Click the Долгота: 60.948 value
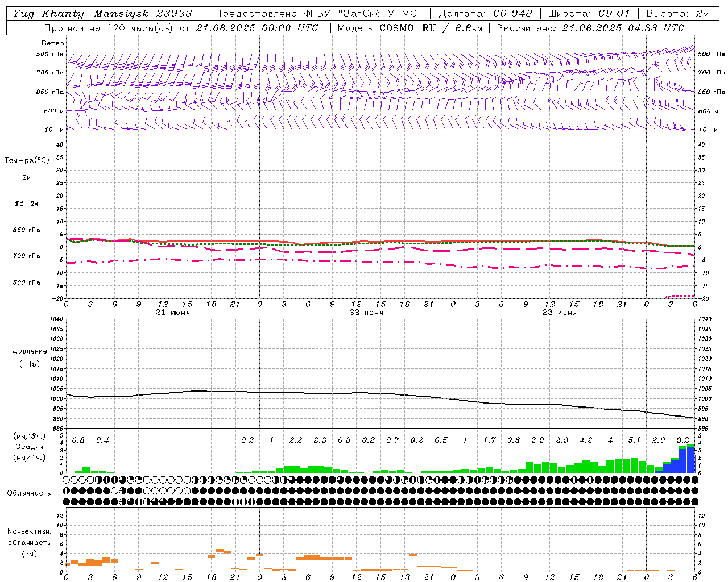728x582 pixels. coord(486,14)
